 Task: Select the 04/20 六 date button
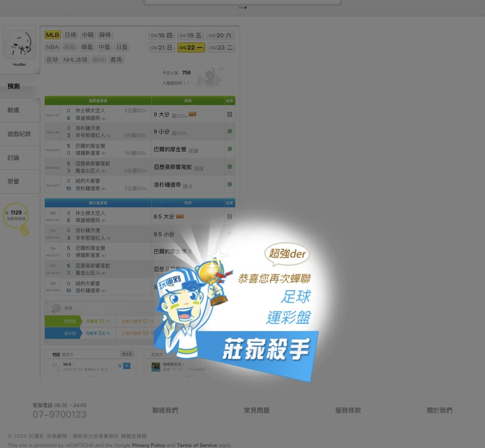pyautogui.click(x=220, y=35)
